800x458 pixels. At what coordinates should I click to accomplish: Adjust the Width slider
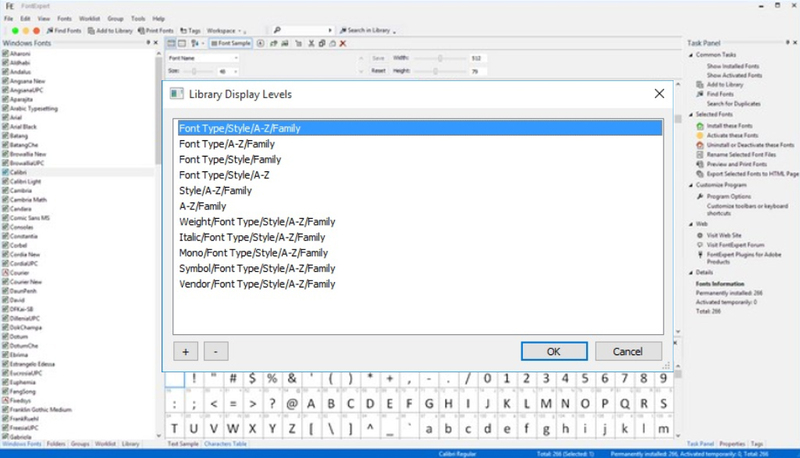click(440, 58)
